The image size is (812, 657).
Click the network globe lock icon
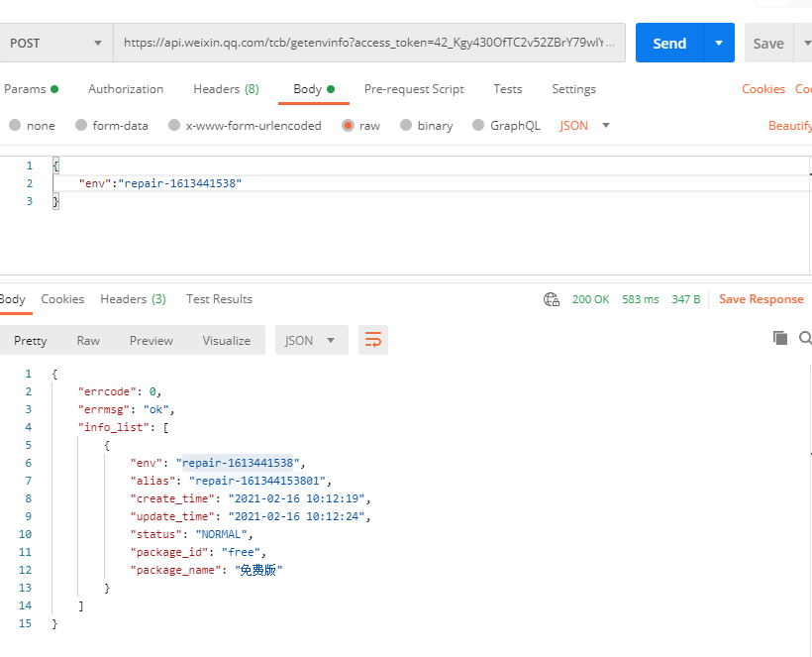551,299
